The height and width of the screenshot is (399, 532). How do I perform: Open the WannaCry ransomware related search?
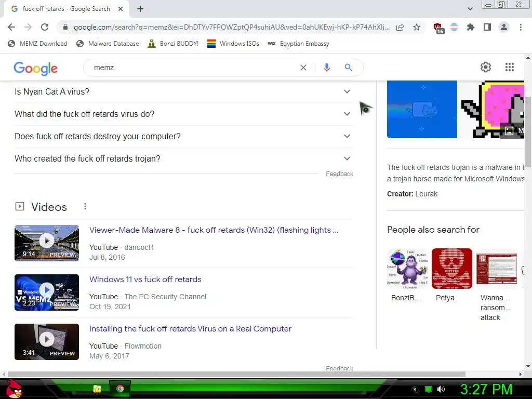pyautogui.click(x=496, y=285)
